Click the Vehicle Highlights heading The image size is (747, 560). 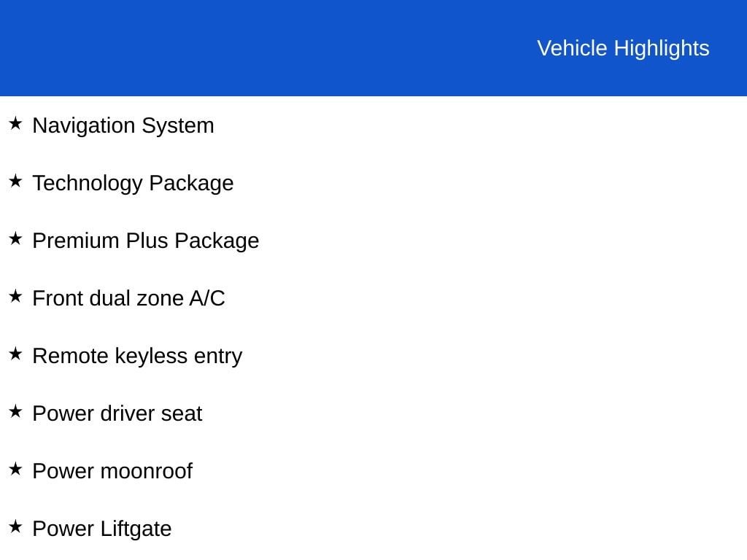click(623, 49)
